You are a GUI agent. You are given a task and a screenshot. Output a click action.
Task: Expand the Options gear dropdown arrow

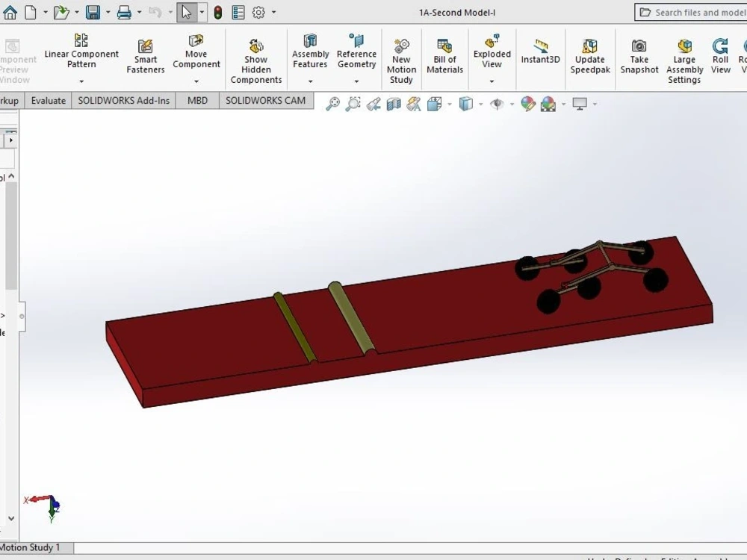[x=273, y=13]
